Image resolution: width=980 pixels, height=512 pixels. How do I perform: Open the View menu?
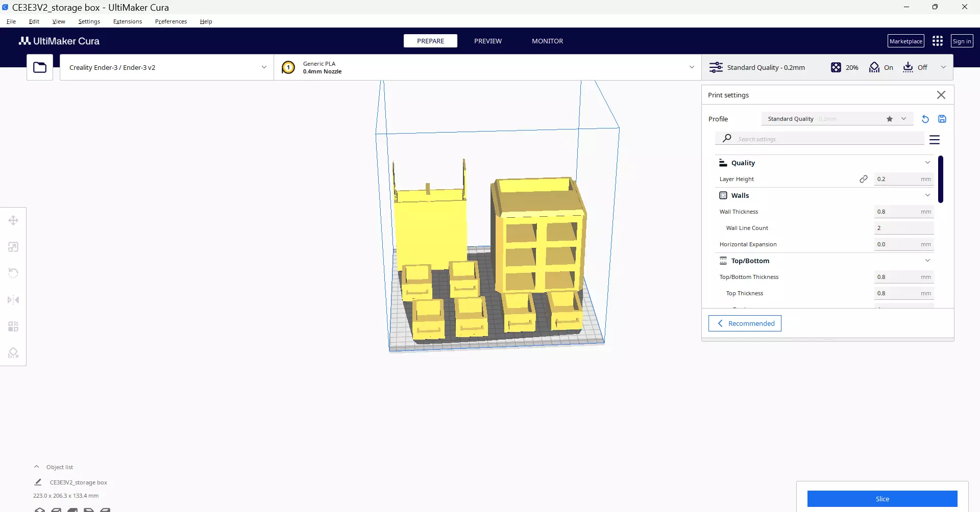59,21
